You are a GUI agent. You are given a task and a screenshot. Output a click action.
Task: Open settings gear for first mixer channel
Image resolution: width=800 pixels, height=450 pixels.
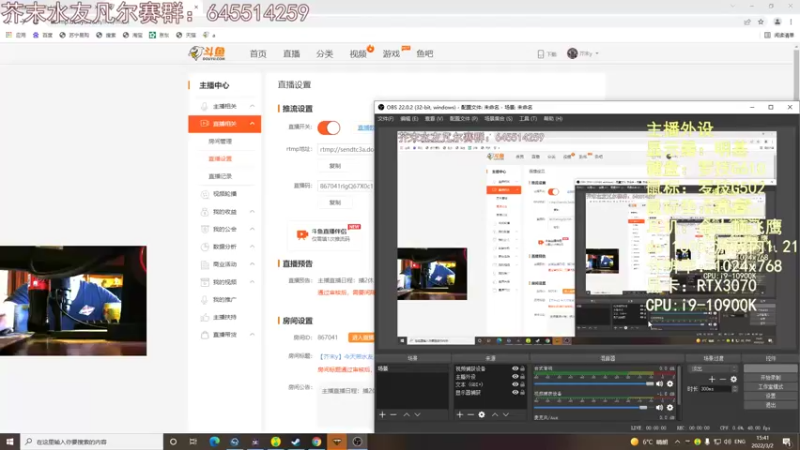[670, 384]
